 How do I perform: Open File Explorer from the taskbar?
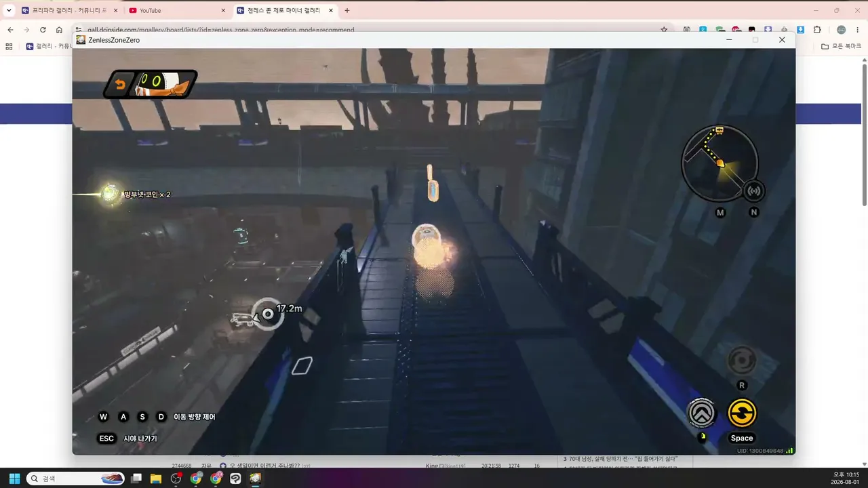(x=156, y=479)
